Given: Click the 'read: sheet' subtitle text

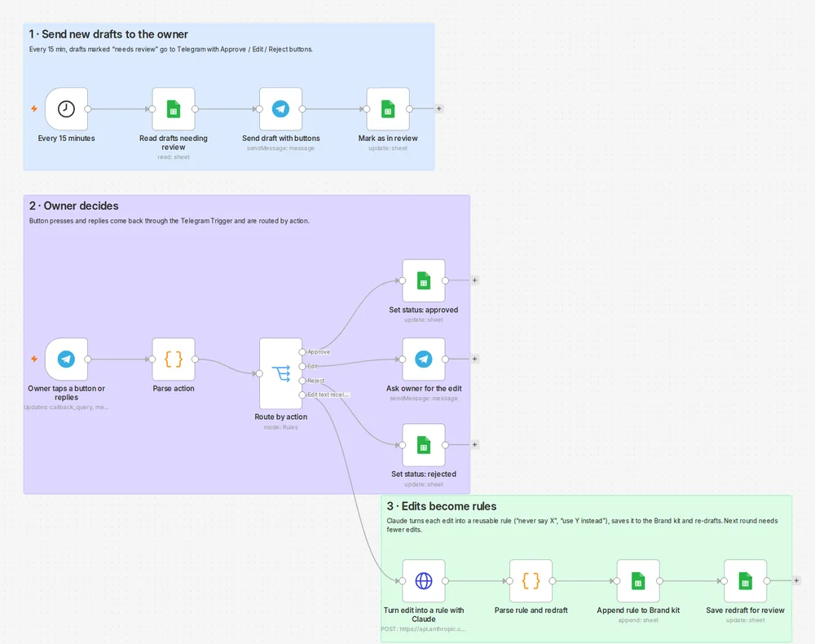Looking at the screenshot, I should tap(174, 157).
